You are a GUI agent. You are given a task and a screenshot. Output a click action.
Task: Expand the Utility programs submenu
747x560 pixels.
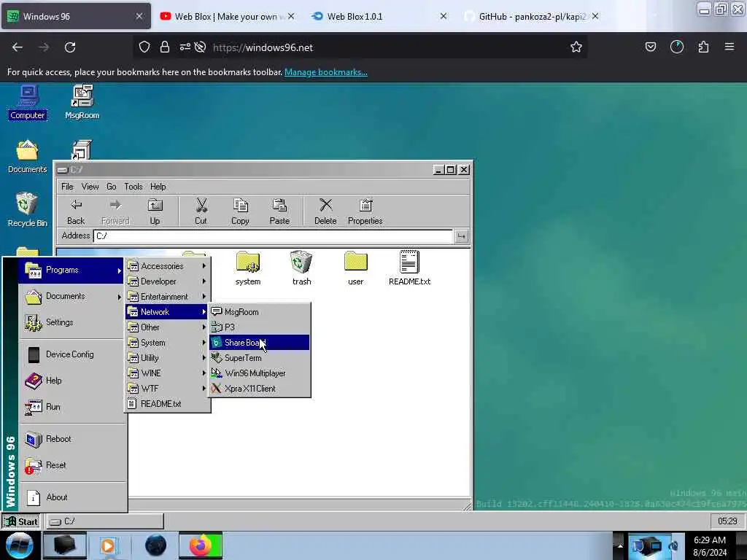coord(167,357)
